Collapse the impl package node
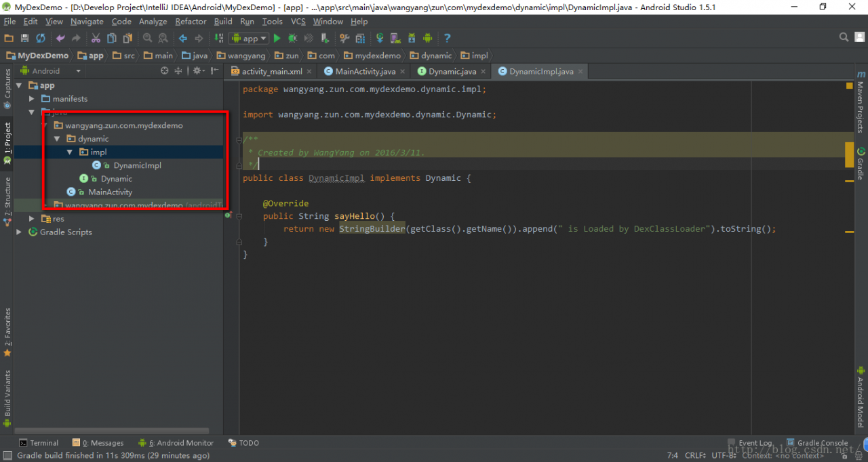The height and width of the screenshot is (462, 868). click(70, 152)
